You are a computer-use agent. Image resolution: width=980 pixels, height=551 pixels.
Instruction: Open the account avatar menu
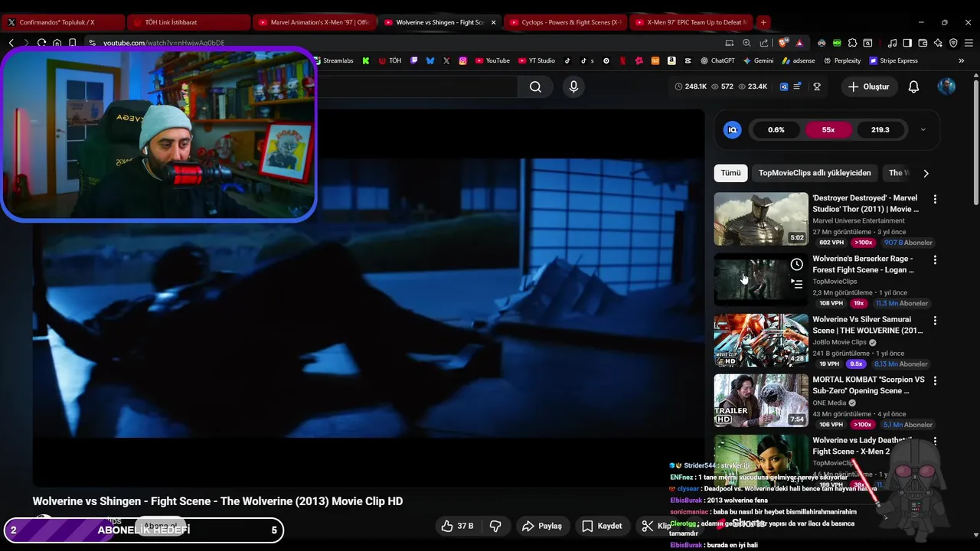(x=946, y=86)
